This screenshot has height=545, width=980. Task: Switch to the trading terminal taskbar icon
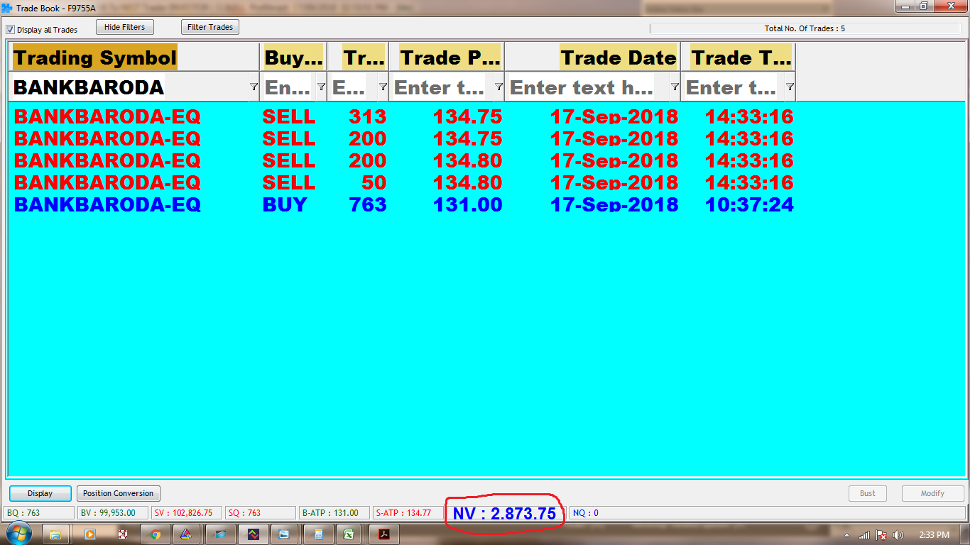(x=253, y=534)
